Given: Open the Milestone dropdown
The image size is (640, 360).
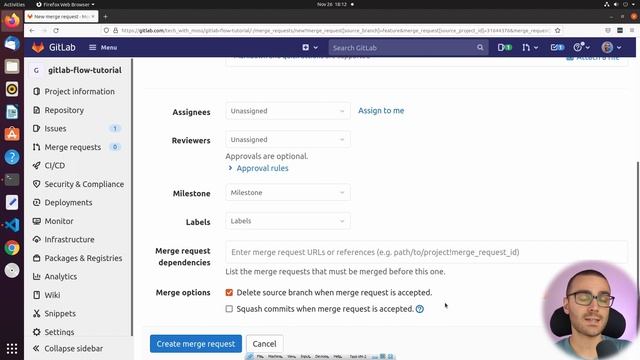Looking at the screenshot, I should (x=288, y=193).
